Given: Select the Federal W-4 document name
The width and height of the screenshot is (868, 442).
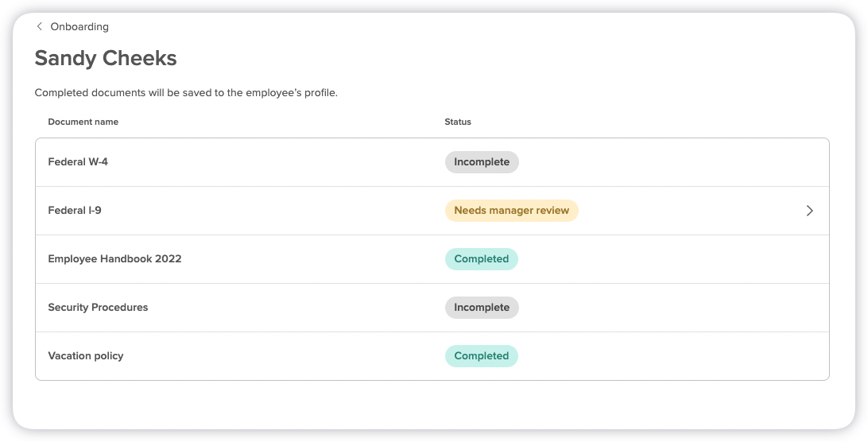Looking at the screenshot, I should [78, 162].
